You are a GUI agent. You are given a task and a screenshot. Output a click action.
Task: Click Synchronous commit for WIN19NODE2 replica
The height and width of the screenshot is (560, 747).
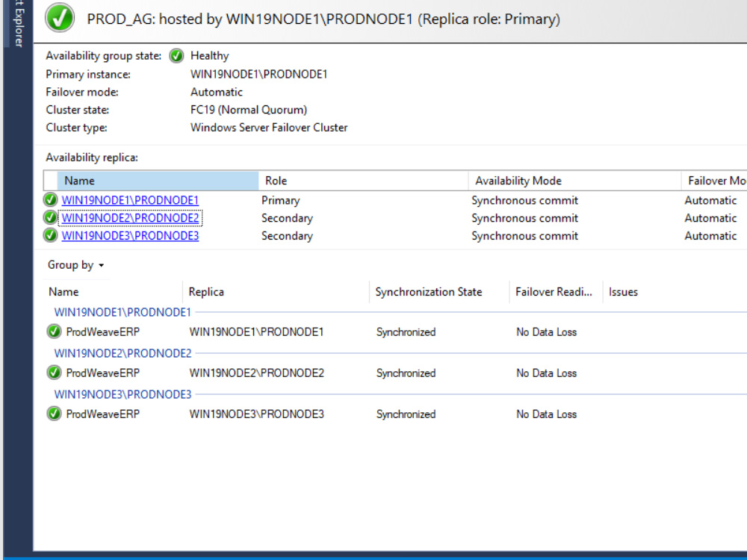(524, 218)
